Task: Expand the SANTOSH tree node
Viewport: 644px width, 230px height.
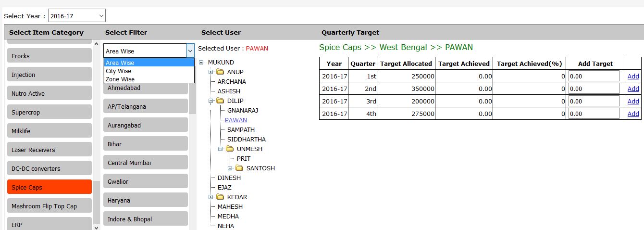Action: pos(230,168)
